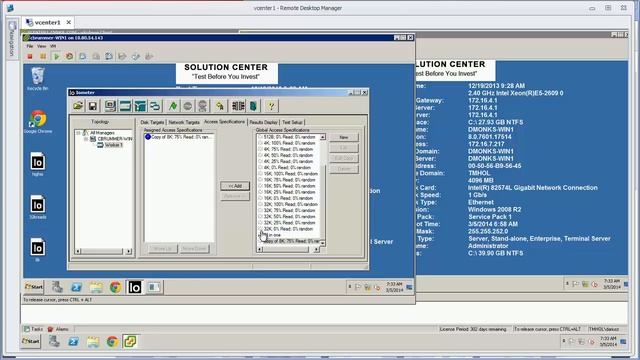This screenshot has height=360, width=640.
Task: Click the New access specification button
Action: pyautogui.click(x=344, y=138)
